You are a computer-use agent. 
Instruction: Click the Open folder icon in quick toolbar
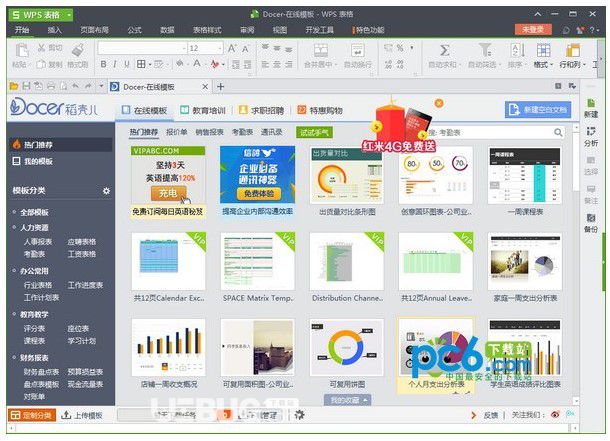coord(14,86)
